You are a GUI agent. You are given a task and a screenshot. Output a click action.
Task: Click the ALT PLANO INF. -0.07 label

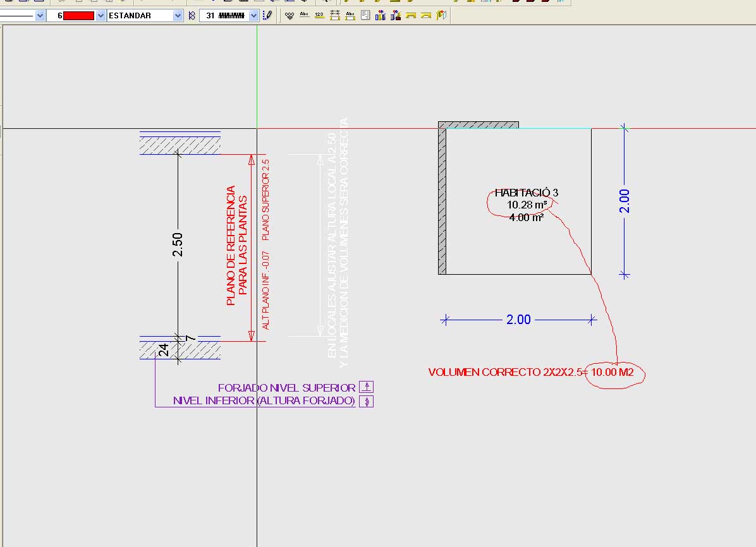pos(265,291)
